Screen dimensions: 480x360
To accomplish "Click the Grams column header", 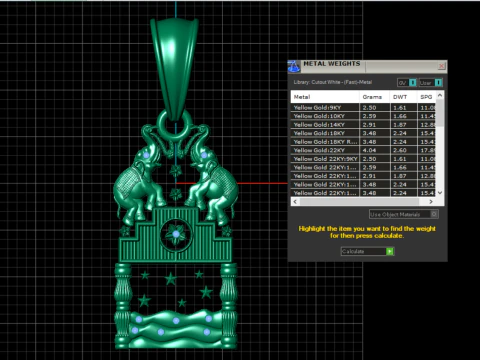I will click(375, 97).
